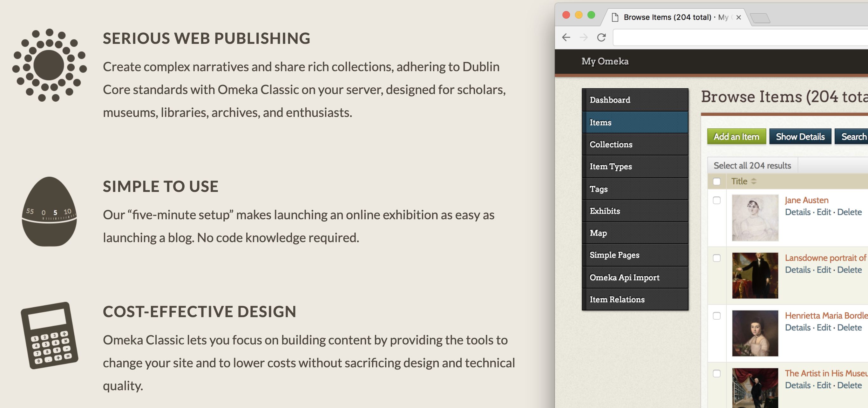The height and width of the screenshot is (408, 868).
Task: Check the Lansdowne portrait item checkbox
Action: (x=717, y=258)
